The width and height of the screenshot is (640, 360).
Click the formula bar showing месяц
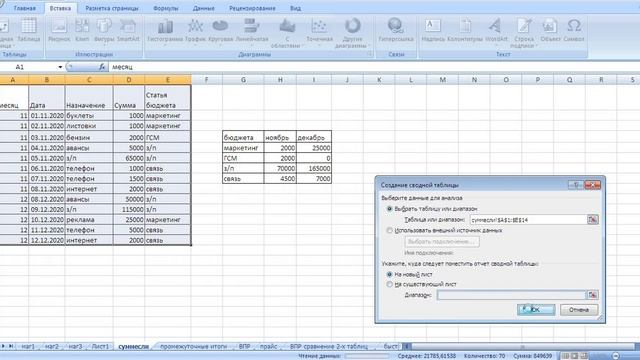[x=373, y=67]
